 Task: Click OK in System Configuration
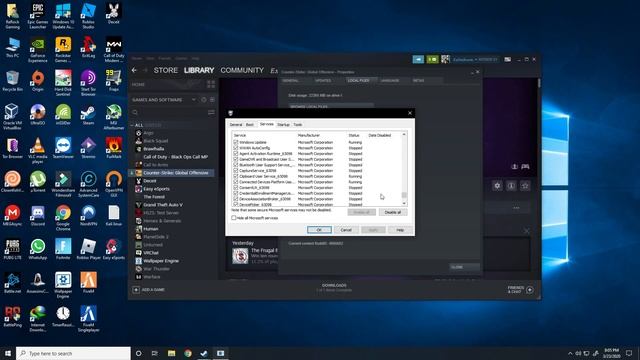[319, 230]
